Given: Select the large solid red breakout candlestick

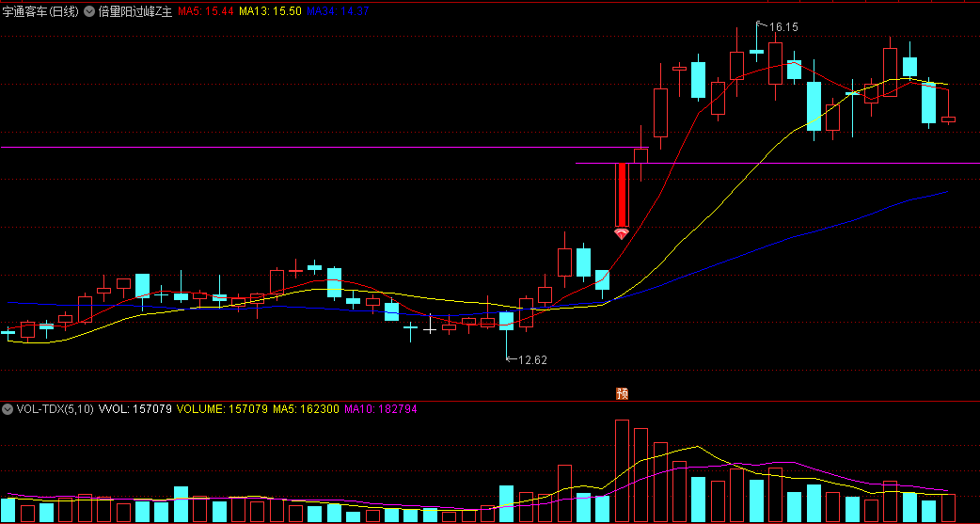Looking at the screenshot, I should 622,195.
